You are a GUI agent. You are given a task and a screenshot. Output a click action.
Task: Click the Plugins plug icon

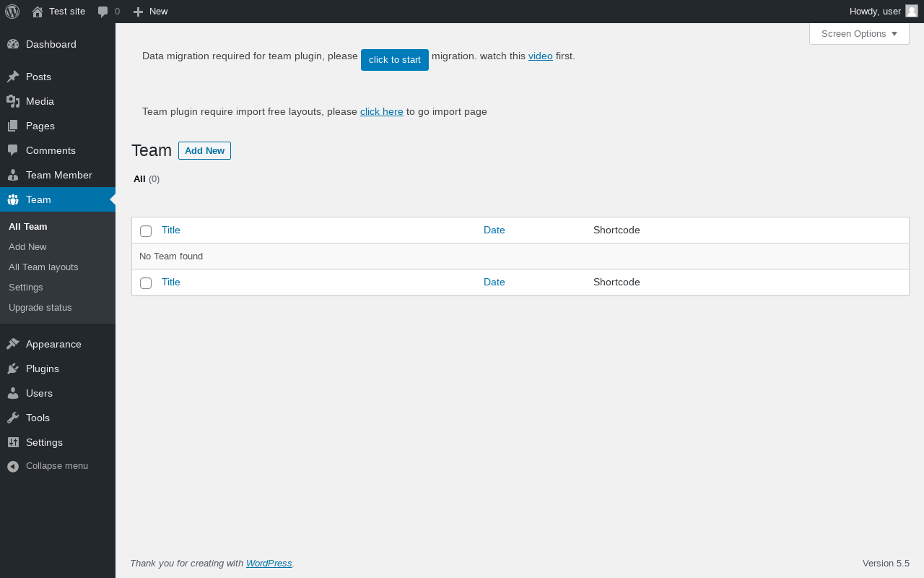[13, 368]
